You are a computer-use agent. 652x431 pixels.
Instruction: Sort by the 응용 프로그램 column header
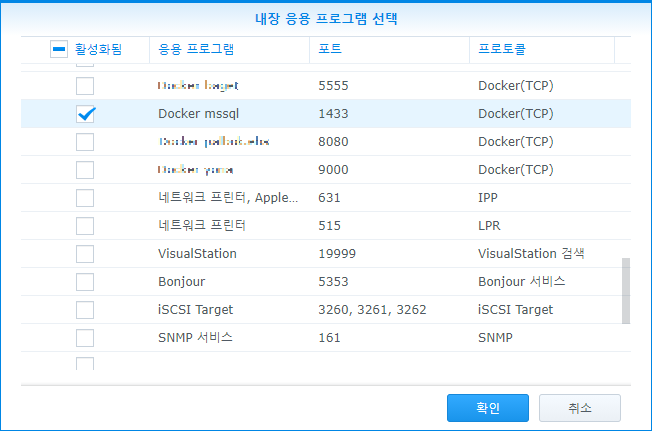click(x=196, y=49)
